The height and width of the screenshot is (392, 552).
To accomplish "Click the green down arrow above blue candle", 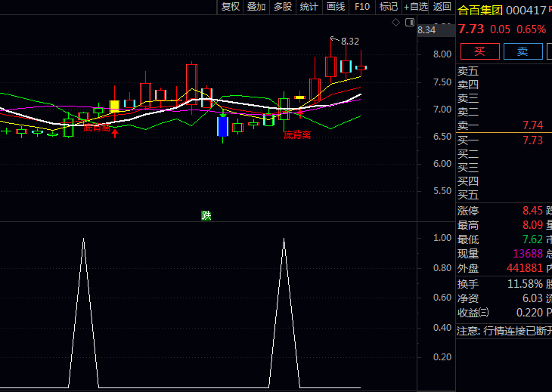I will coord(222,113).
